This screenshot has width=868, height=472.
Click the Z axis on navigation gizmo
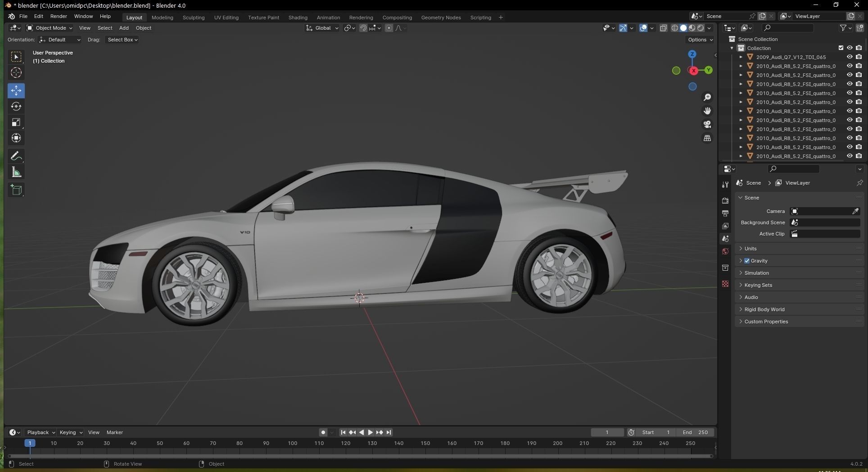pos(692,54)
